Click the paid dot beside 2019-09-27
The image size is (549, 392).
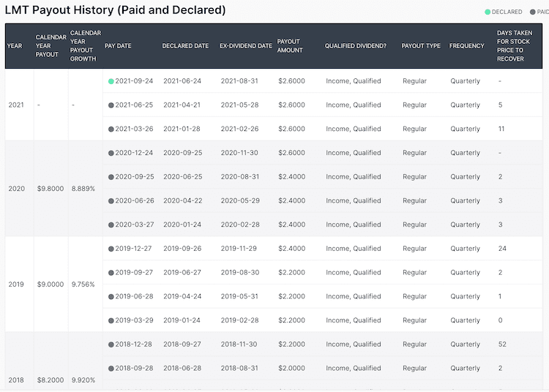pos(111,273)
